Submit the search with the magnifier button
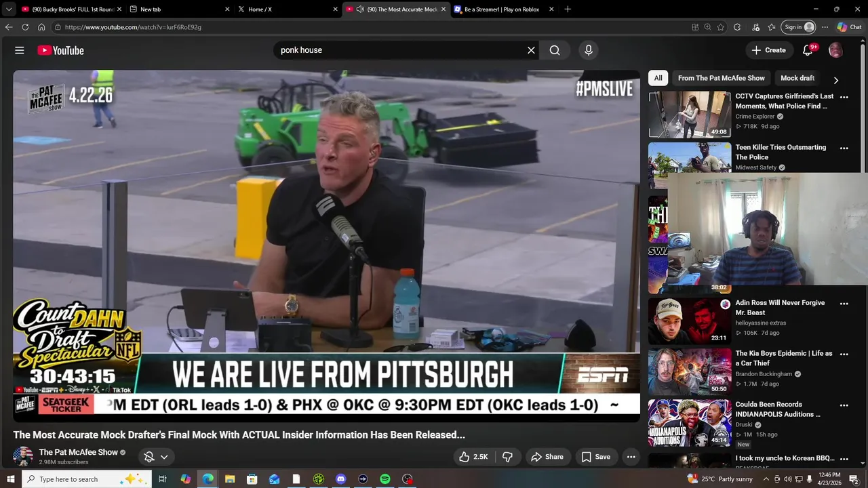The height and width of the screenshot is (488, 868). point(555,50)
